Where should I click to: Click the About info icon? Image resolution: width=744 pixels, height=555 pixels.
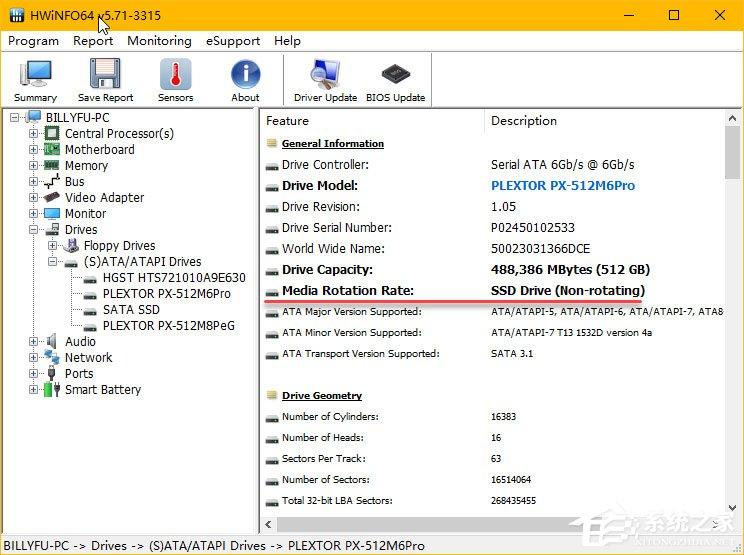click(245, 80)
